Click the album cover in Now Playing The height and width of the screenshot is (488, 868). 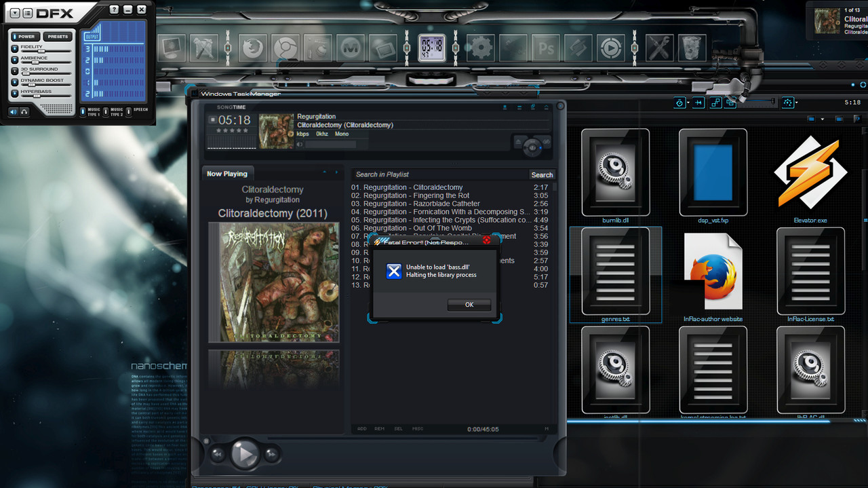coord(274,282)
